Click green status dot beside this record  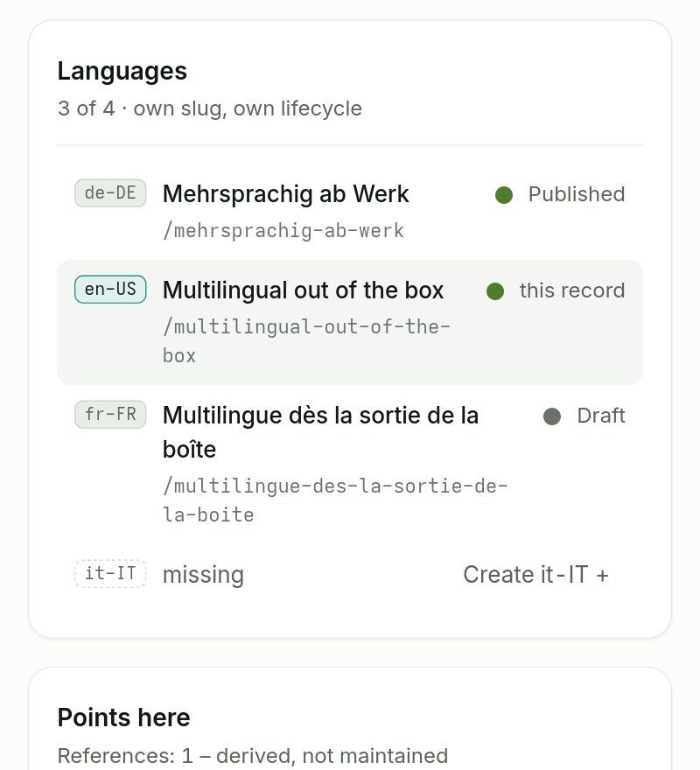click(495, 291)
